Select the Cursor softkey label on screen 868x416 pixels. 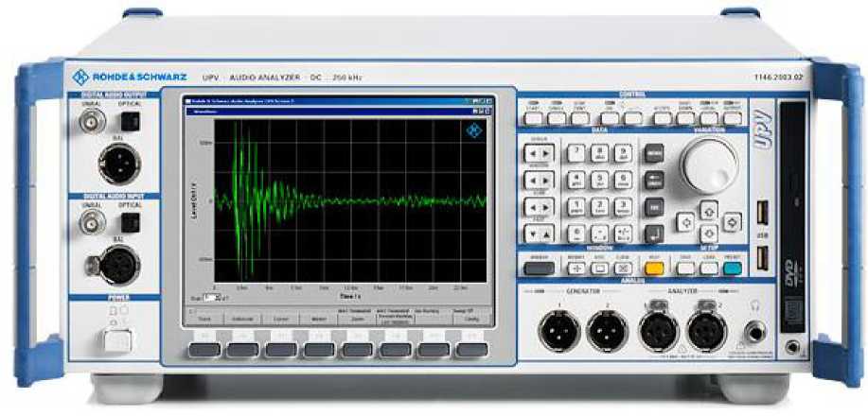point(279,321)
